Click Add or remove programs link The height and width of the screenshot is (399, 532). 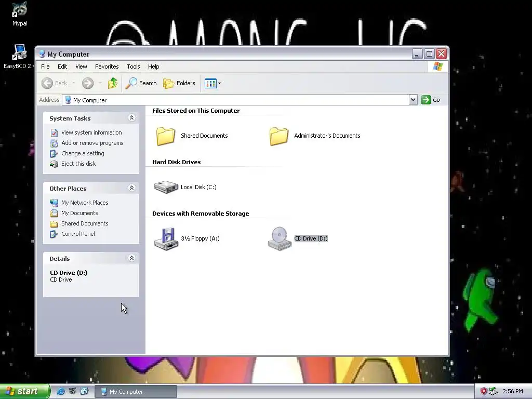tap(92, 143)
